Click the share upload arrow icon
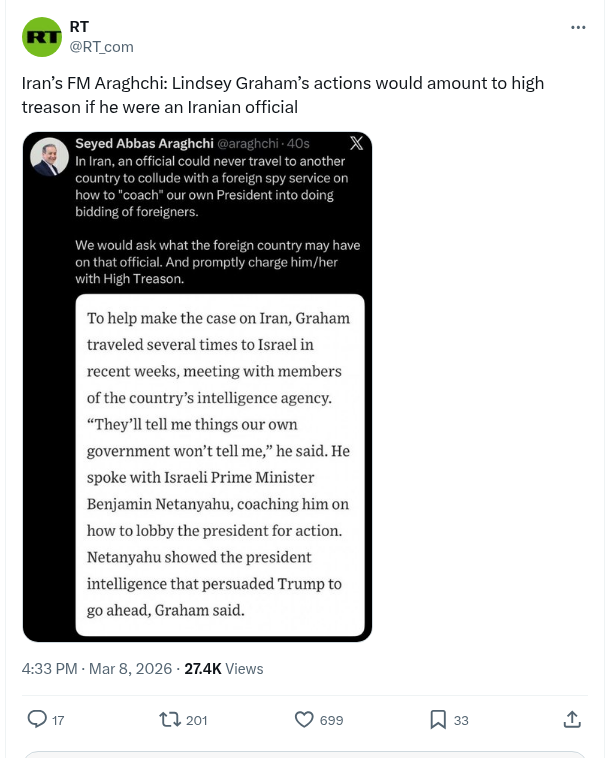This screenshot has height=758, width=608. [x=572, y=719]
